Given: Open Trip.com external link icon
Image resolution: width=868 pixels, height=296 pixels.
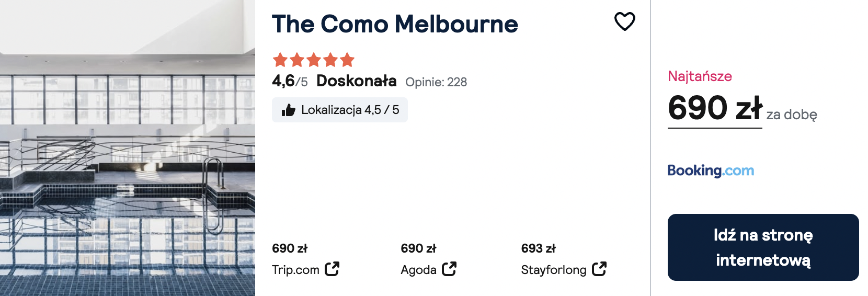Looking at the screenshot, I should (332, 269).
